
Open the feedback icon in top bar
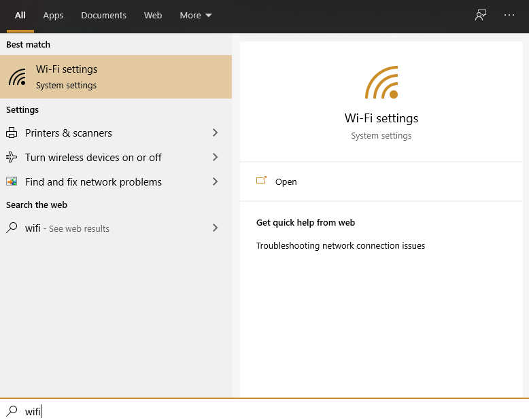(481, 15)
